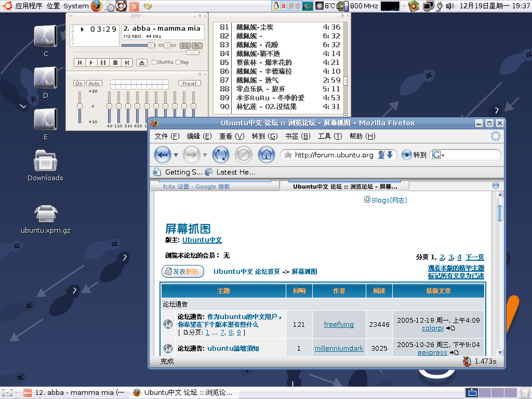Click the eject button in BMP player

tap(142, 62)
